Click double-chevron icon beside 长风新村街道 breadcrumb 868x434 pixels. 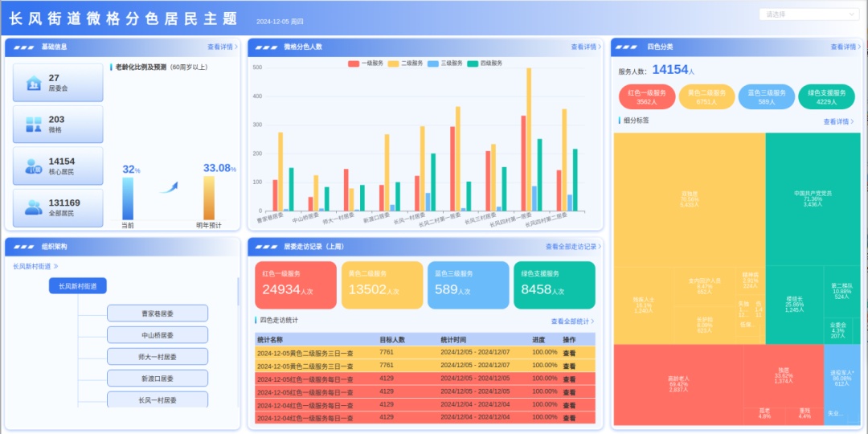click(x=56, y=266)
